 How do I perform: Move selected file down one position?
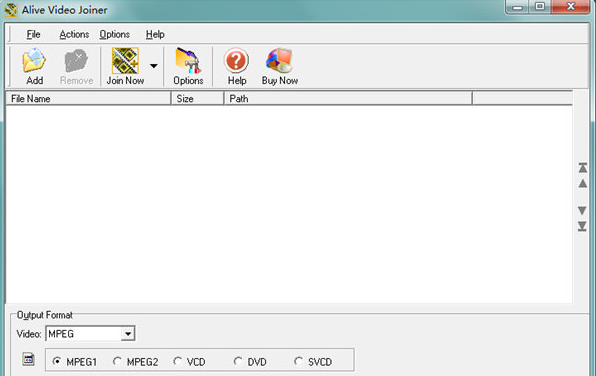point(582,210)
